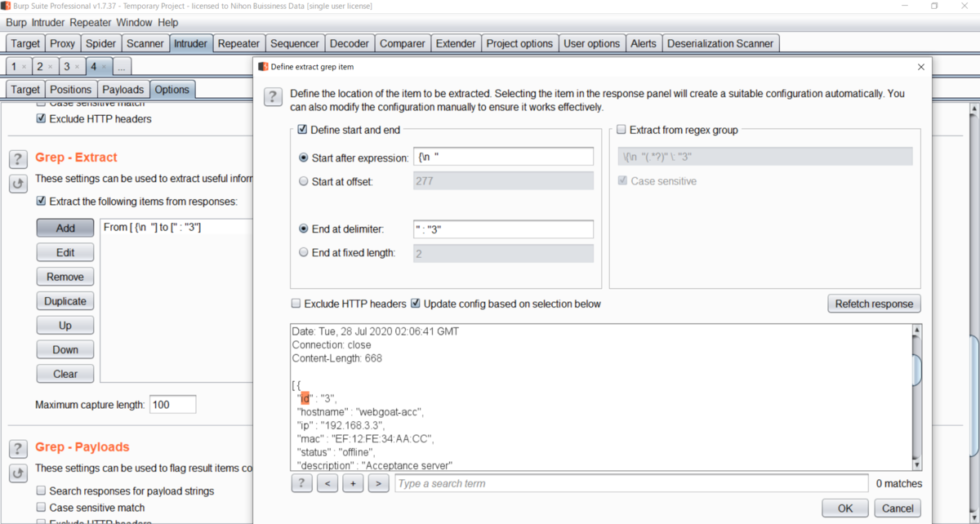Open the Burp menu
The width and height of the screenshot is (980, 524).
tap(16, 23)
